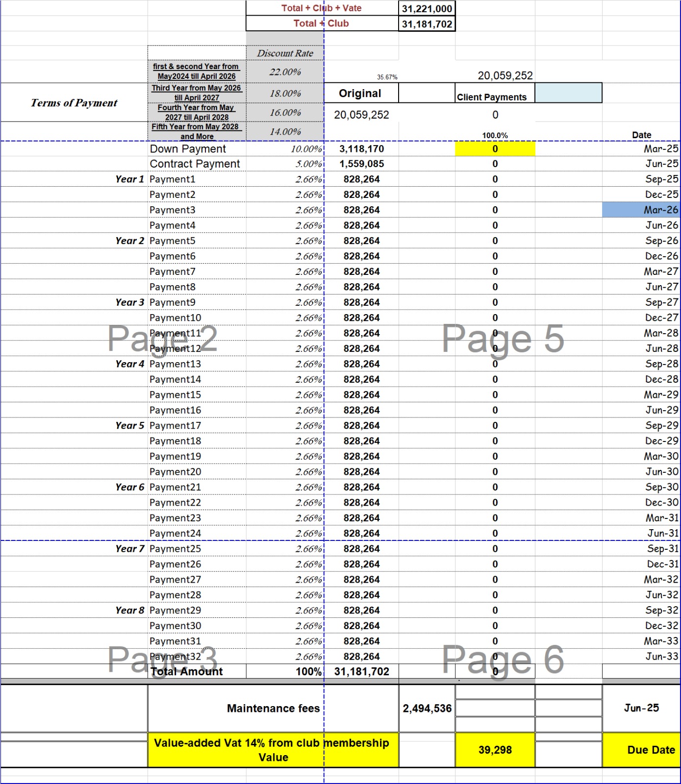Click the Date column header cell

pyautogui.click(x=641, y=135)
